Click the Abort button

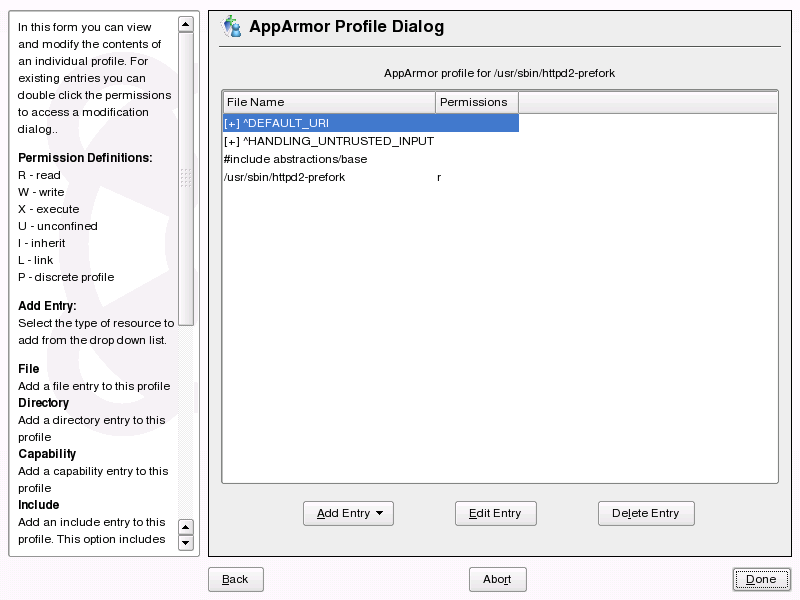click(497, 579)
